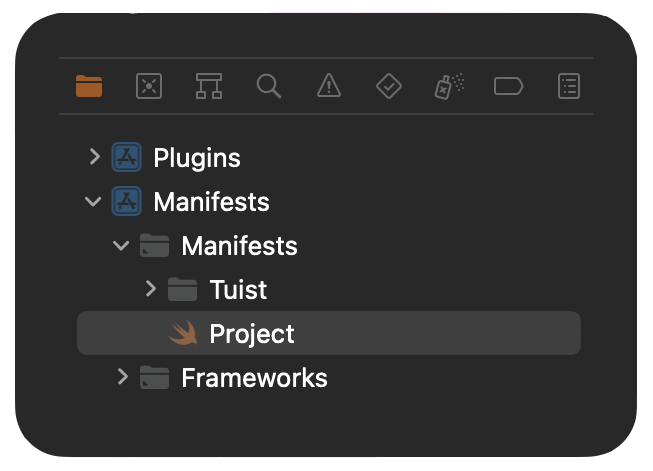Open the Debug navigator spray icon
Image resolution: width=653 pixels, height=471 pixels.
coord(449,87)
